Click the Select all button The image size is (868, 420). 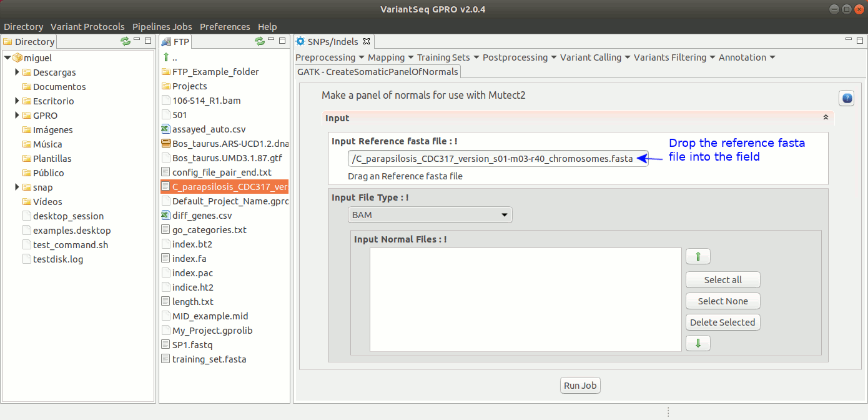723,280
